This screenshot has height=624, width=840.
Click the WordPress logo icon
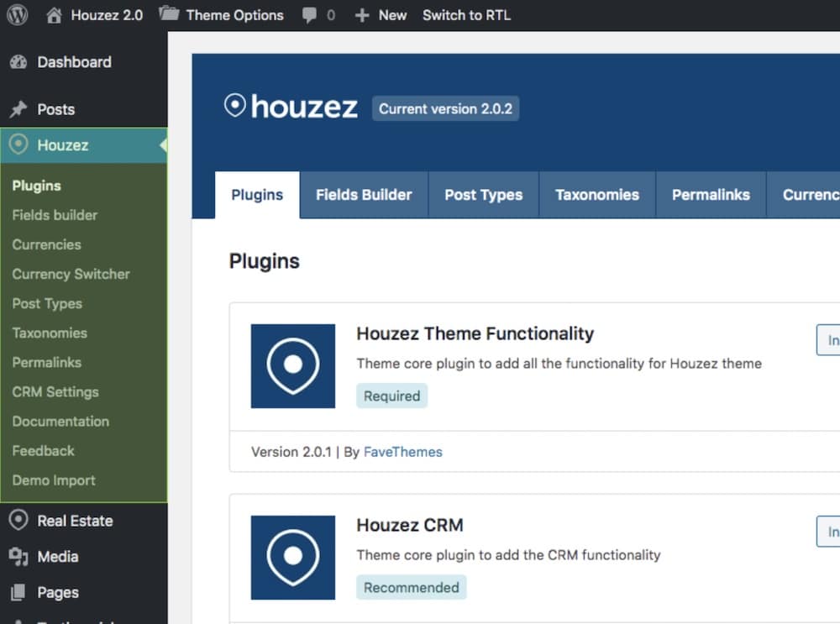tap(17, 15)
